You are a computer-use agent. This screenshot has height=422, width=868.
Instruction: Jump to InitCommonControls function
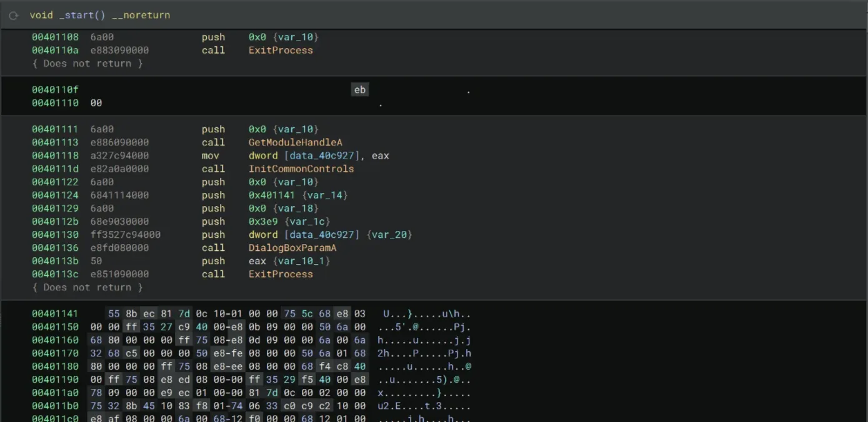(x=301, y=169)
